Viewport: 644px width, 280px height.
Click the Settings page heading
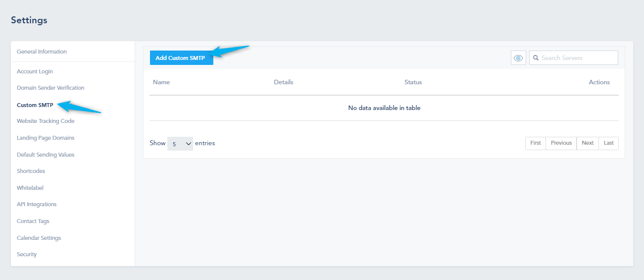[x=29, y=20]
